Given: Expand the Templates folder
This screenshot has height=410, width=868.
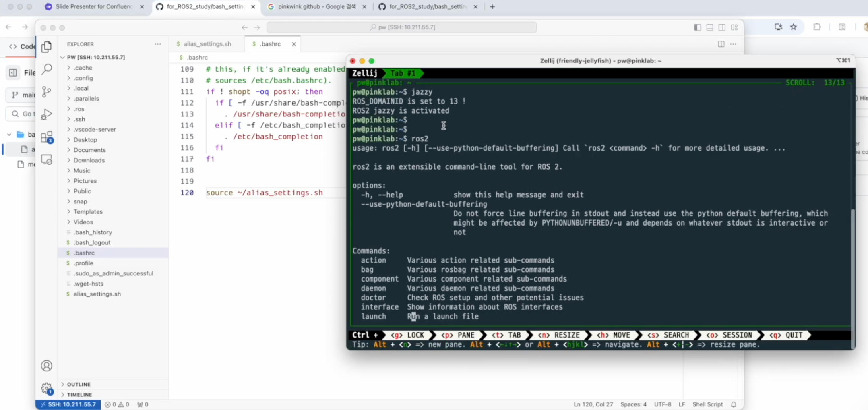Looking at the screenshot, I should coord(88,212).
